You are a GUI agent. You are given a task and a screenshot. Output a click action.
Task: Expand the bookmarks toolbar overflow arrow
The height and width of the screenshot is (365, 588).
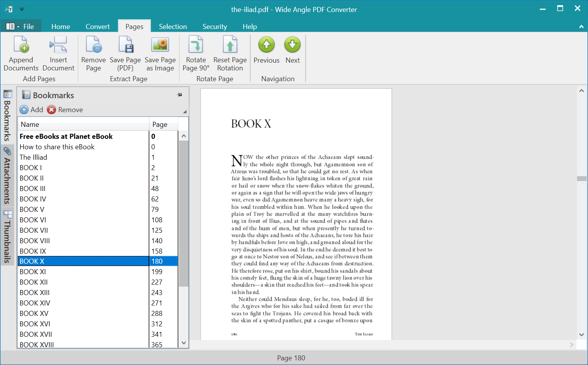pyautogui.click(x=185, y=112)
